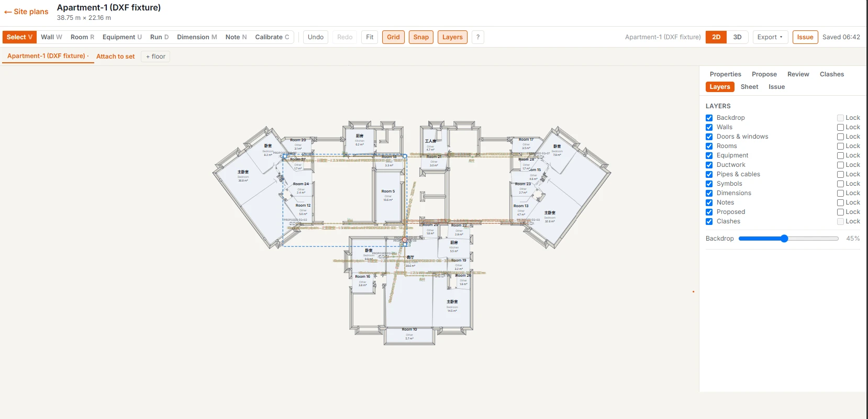The image size is (868, 419).
Task: Select the Note N tool
Action: click(236, 37)
